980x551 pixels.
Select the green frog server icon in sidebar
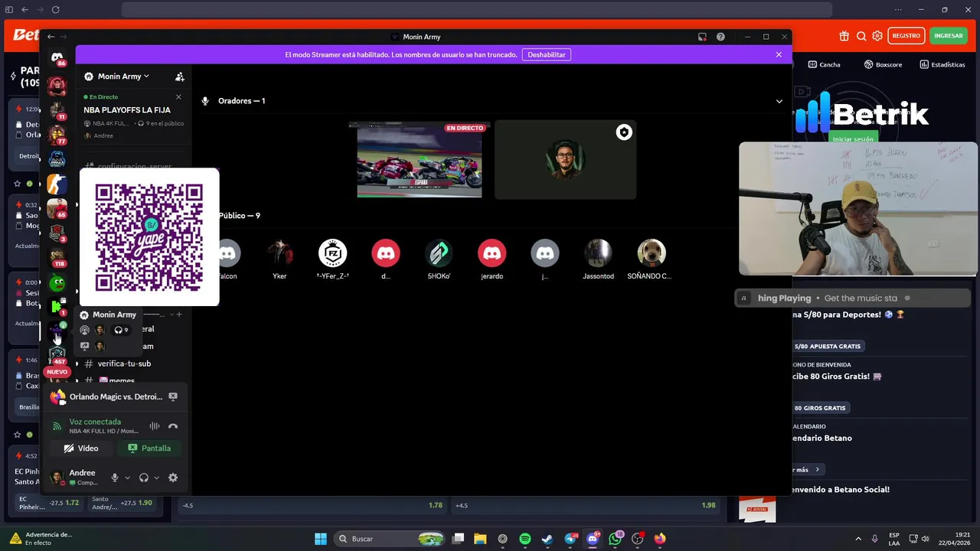[57, 283]
